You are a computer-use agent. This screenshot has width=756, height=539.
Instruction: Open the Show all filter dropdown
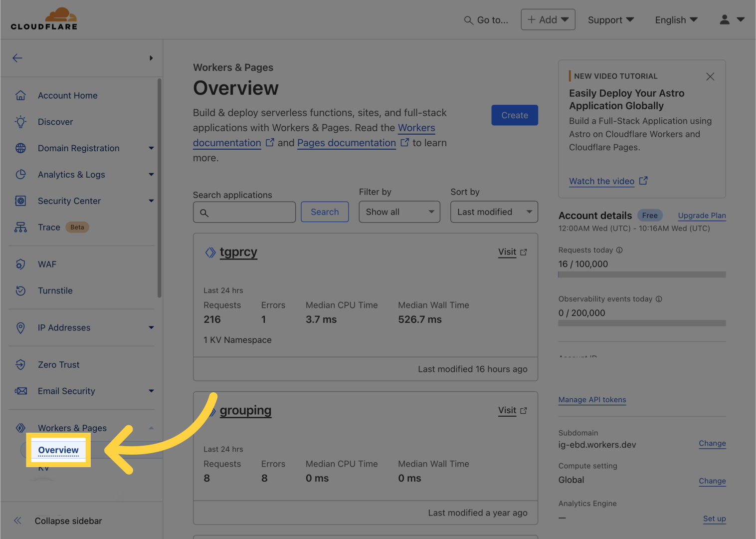tap(399, 212)
